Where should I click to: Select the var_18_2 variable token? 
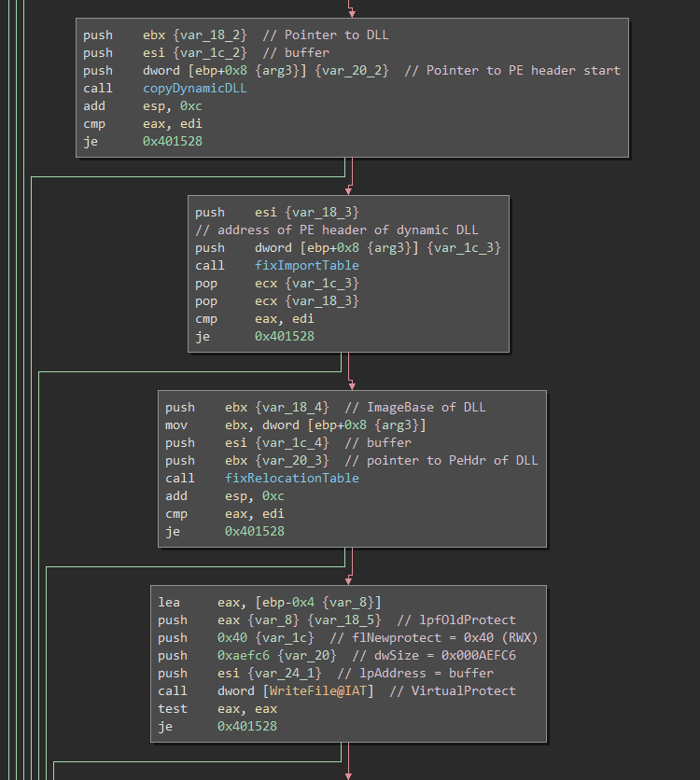click(x=209, y=35)
